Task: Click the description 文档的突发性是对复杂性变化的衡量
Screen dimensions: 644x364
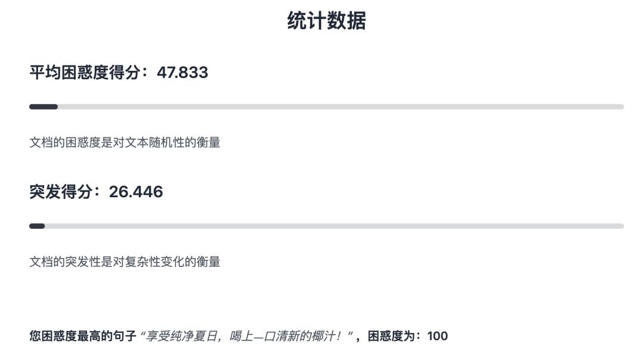Action: (x=125, y=262)
